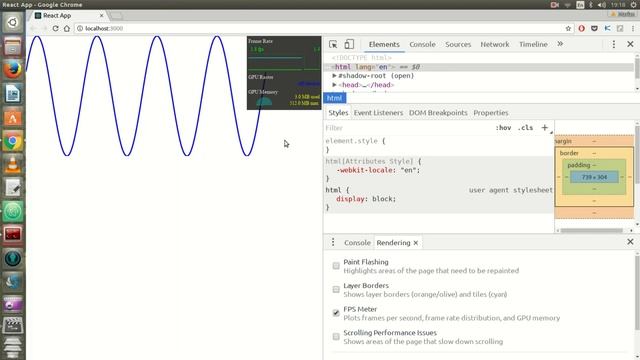Enable Layer Borders checkbox
Viewport: 640px width, 360px height.
point(336,290)
